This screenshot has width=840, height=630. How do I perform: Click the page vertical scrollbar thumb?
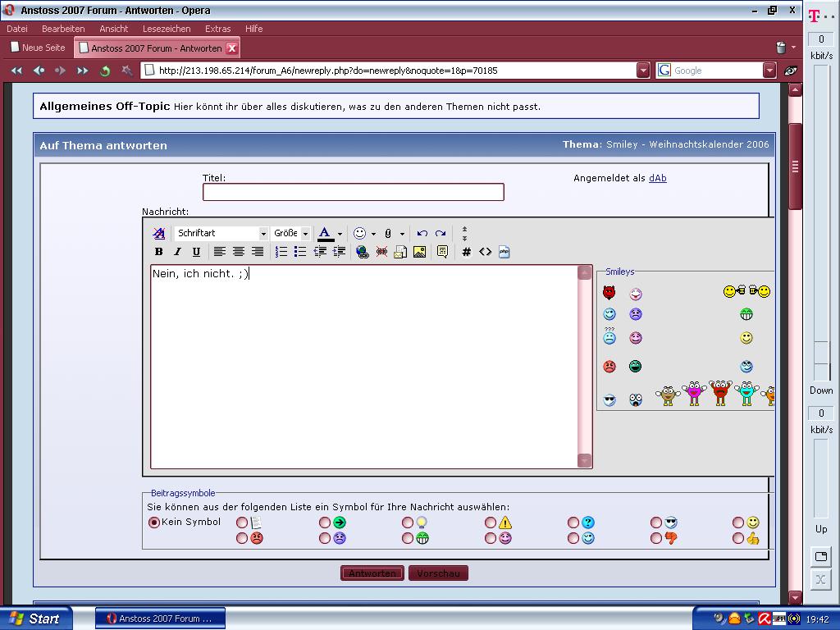click(796, 167)
